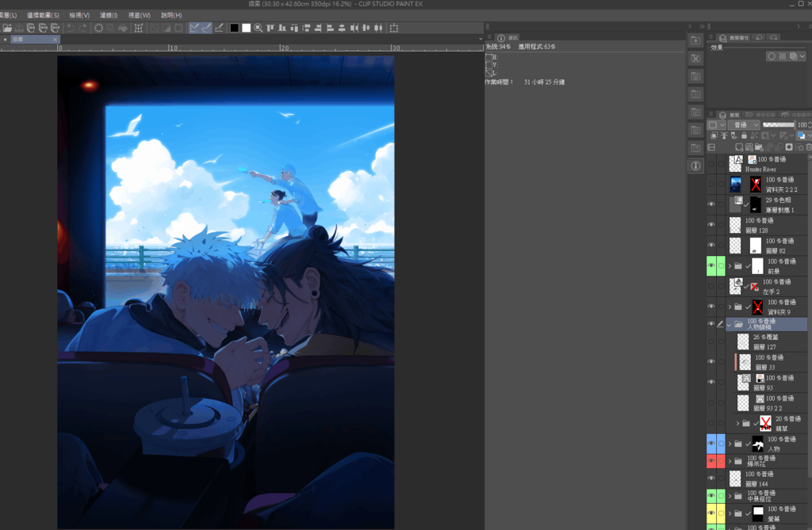Image resolution: width=812 pixels, height=530 pixels.
Task: Click the Set as Reference Layer lighthouse icon
Action: tap(724, 135)
